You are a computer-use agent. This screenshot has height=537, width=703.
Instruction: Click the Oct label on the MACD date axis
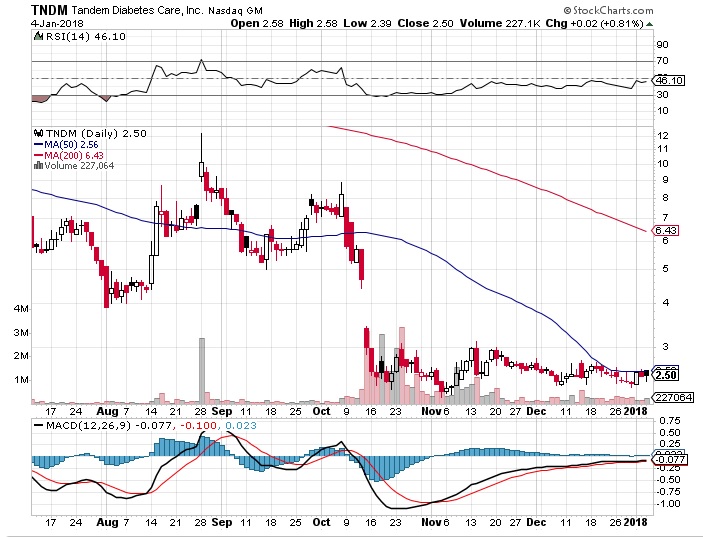(x=321, y=523)
